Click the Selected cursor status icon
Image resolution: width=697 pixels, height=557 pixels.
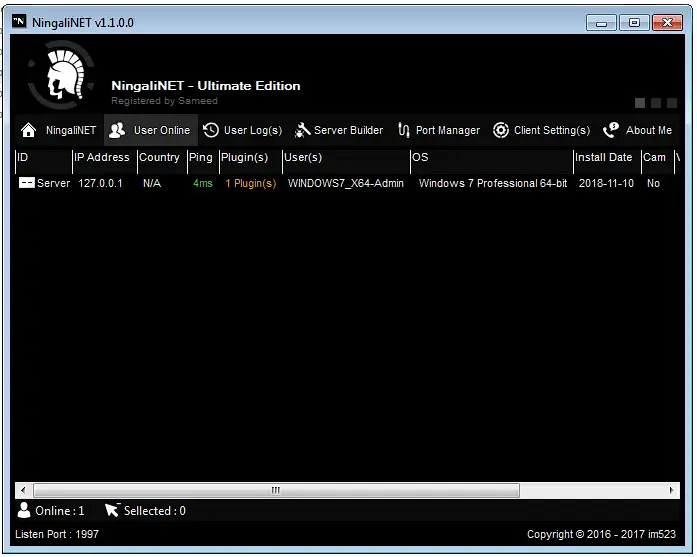tap(112, 510)
